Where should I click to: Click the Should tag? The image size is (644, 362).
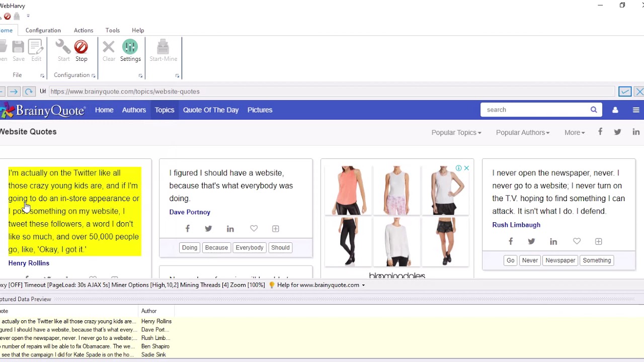coord(280,248)
